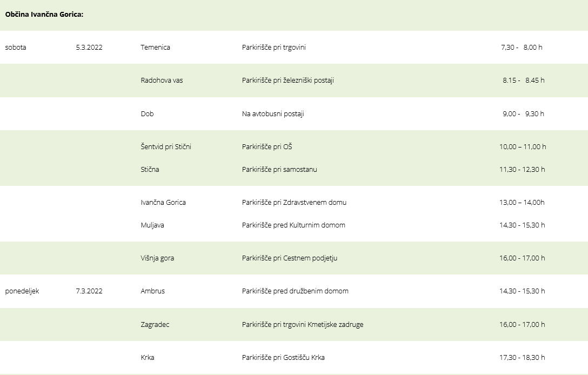
Task: Select the Temenica location cell
Action: [155, 47]
